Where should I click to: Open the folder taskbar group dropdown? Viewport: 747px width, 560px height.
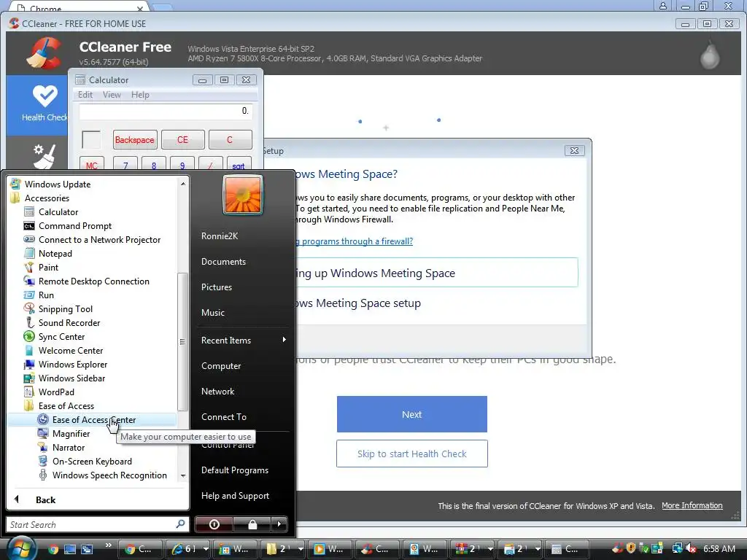tap(301, 549)
